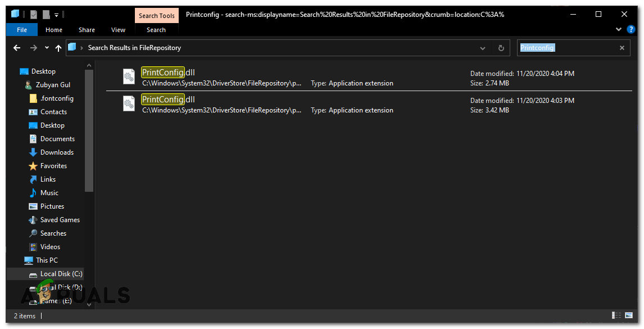The width and height of the screenshot is (644, 329).
Task: Expand the address bar history dropdown
Action: pyautogui.click(x=483, y=48)
